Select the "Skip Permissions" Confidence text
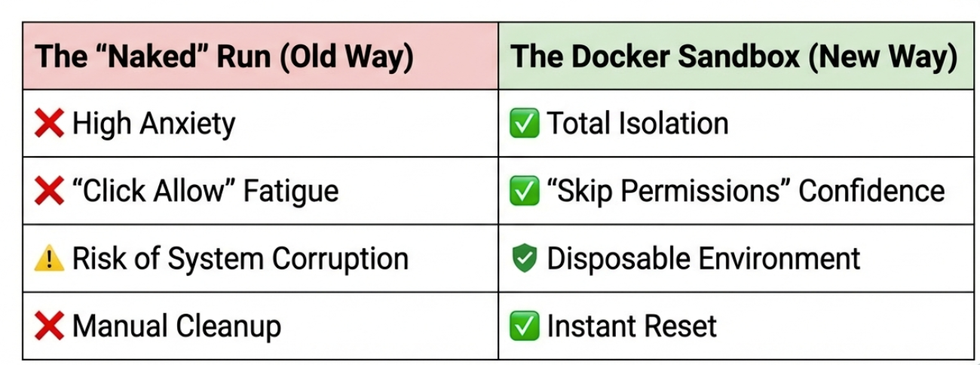980x365 pixels. [746, 192]
